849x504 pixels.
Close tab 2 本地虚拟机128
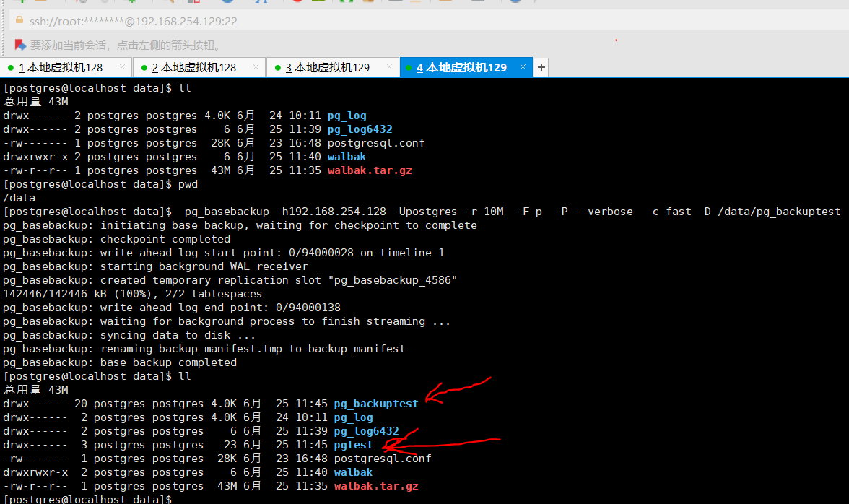point(256,66)
